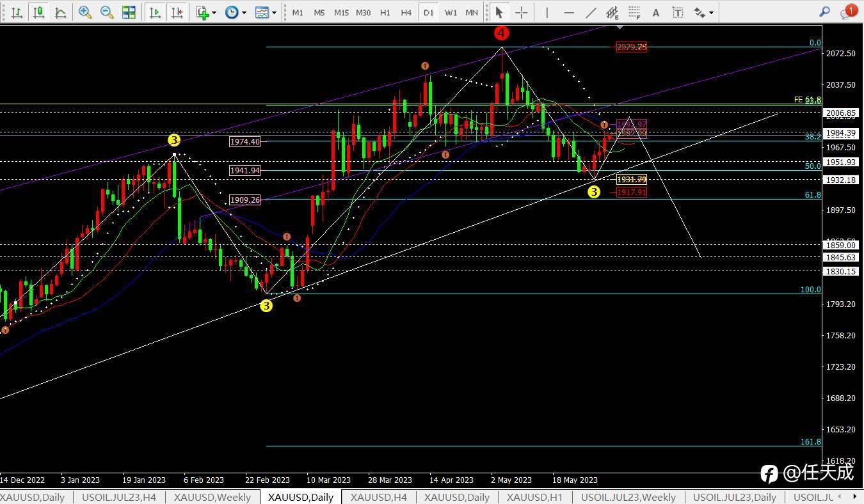
Task: Select the H1 timeframe button
Action: pyautogui.click(x=385, y=12)
